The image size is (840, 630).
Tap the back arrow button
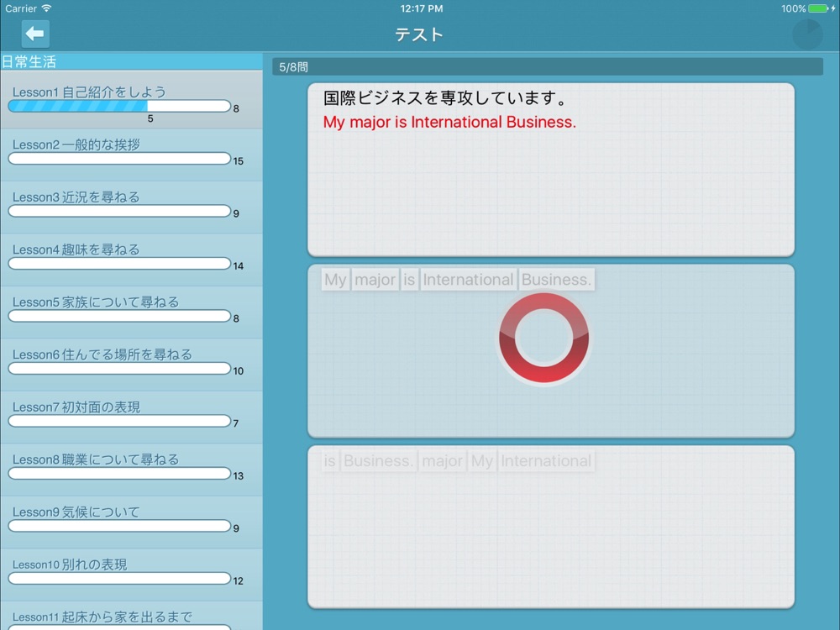(x=35, y=34)
